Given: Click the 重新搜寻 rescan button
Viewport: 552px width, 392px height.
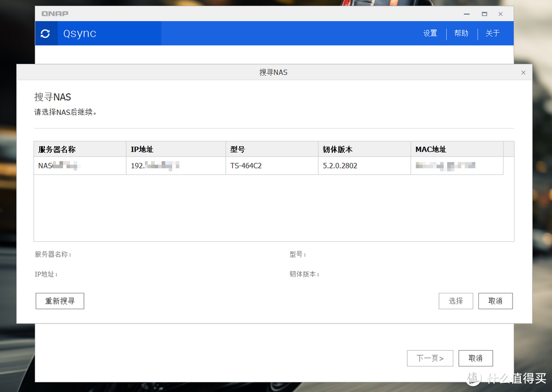Looking at the screenshot, I should tap(59, 301).
